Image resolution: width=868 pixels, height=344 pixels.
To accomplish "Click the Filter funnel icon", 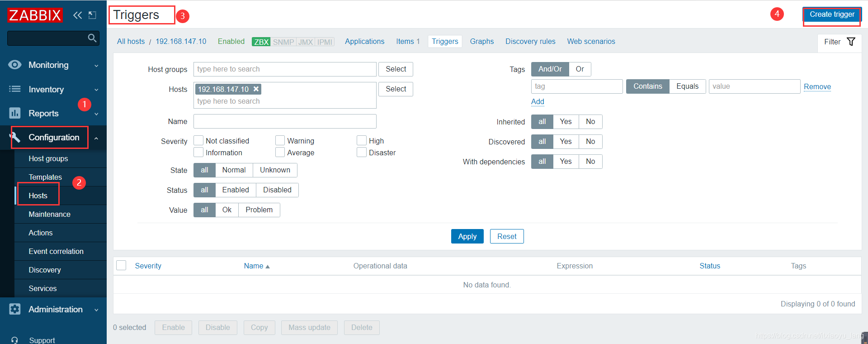I will coord(851,42).
